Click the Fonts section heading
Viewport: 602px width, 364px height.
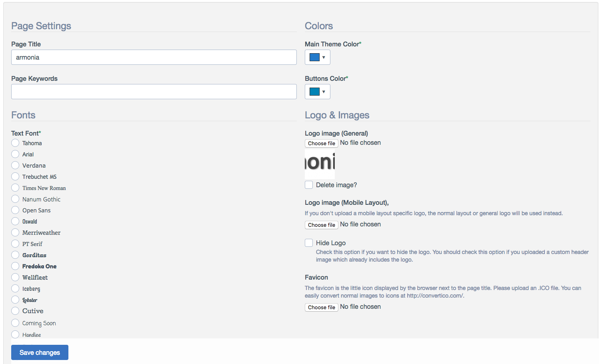(x=23, y=115)
